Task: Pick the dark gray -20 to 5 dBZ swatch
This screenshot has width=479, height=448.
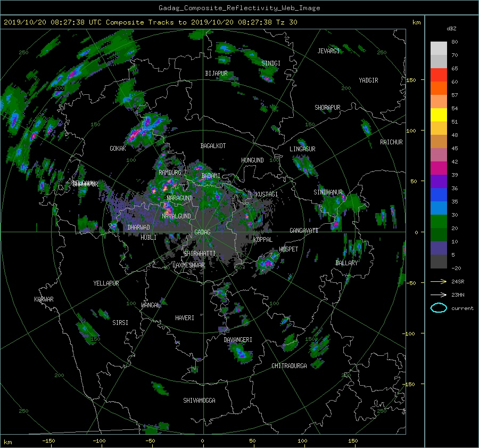Action: pyautogui.click(x=439, y=262)
